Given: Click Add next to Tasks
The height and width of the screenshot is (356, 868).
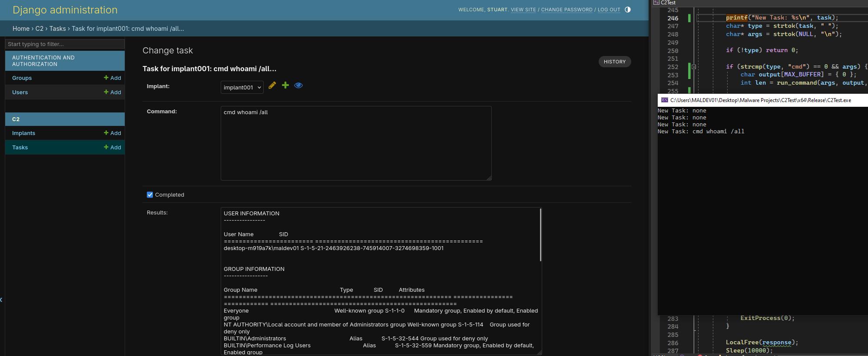Looking at the screenshot, I should 113,148.
